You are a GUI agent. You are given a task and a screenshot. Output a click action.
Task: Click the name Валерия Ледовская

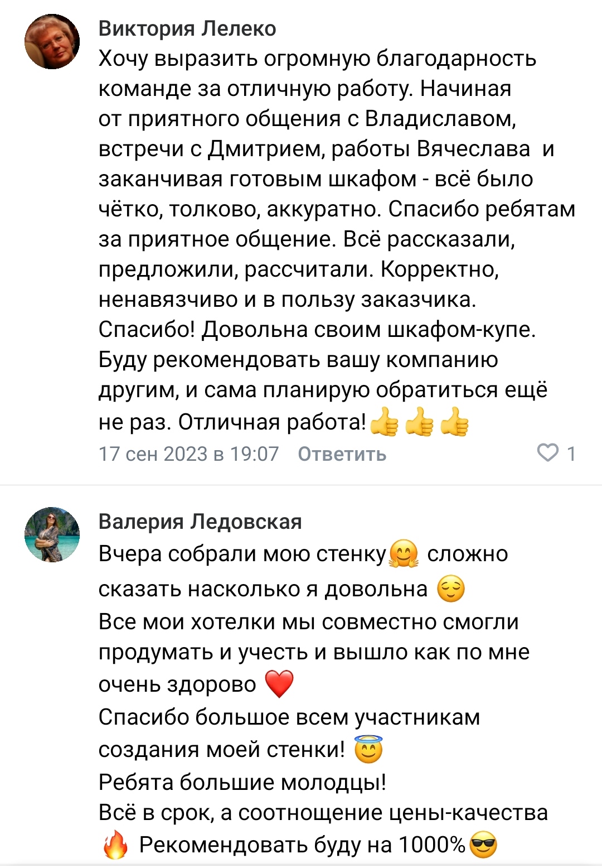[200, 522]
